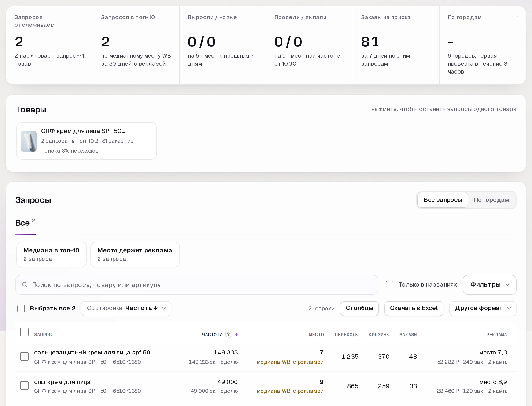Screen dimensions: 532x406
Task: Tick the table header select-all checkbox
Action: click(24, 332)
